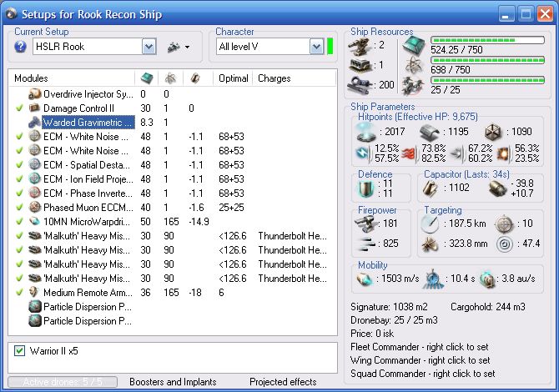Viewport: 559px width, 392px height.
Task: Click the warp speed icon showing 3.8 au/s
Action: 487,279
